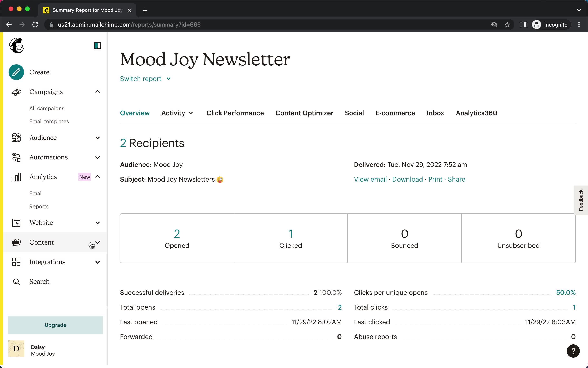Open Email templates in the sidebar

(x=49, y=121)
